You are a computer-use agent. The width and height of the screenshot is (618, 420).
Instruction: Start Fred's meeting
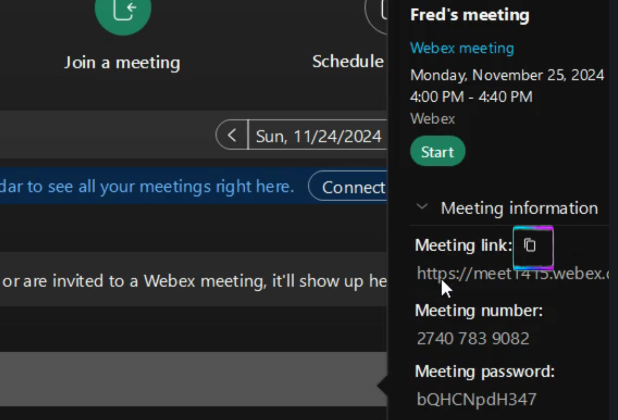point(437,152)
